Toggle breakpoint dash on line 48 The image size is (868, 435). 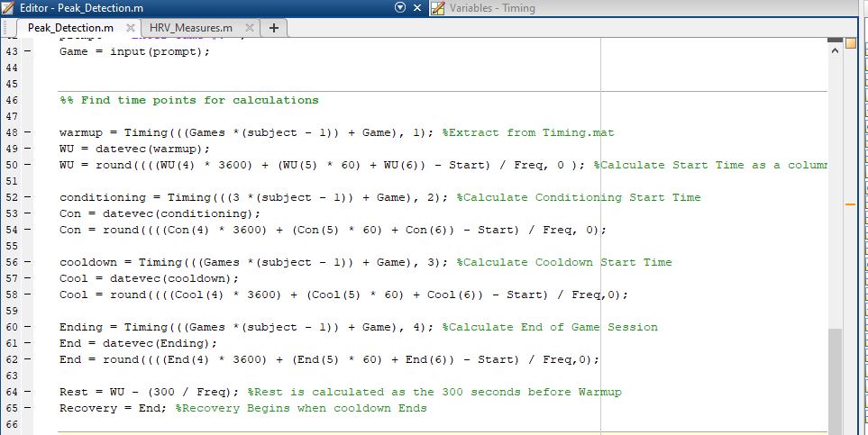pos(28,132)
